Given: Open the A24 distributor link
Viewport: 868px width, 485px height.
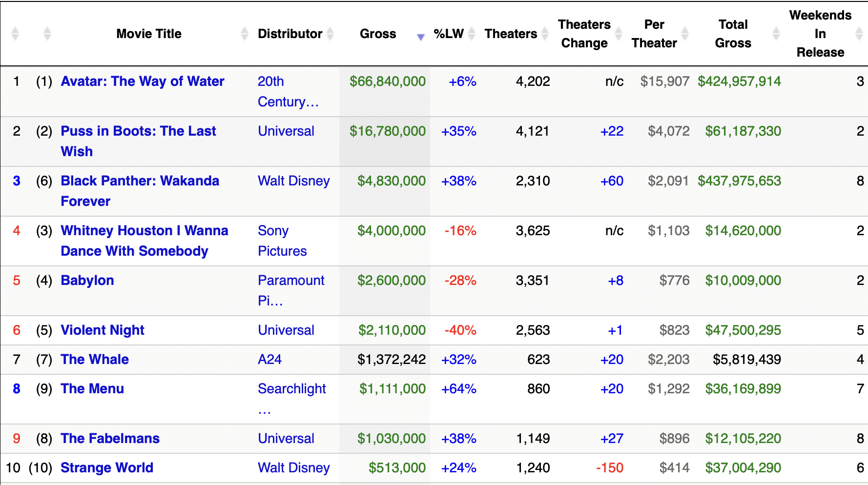Looking at the screenshot, I should 270,359.
